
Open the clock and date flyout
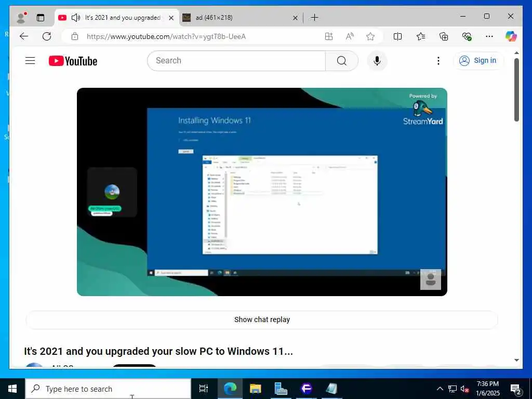point(487,389)
